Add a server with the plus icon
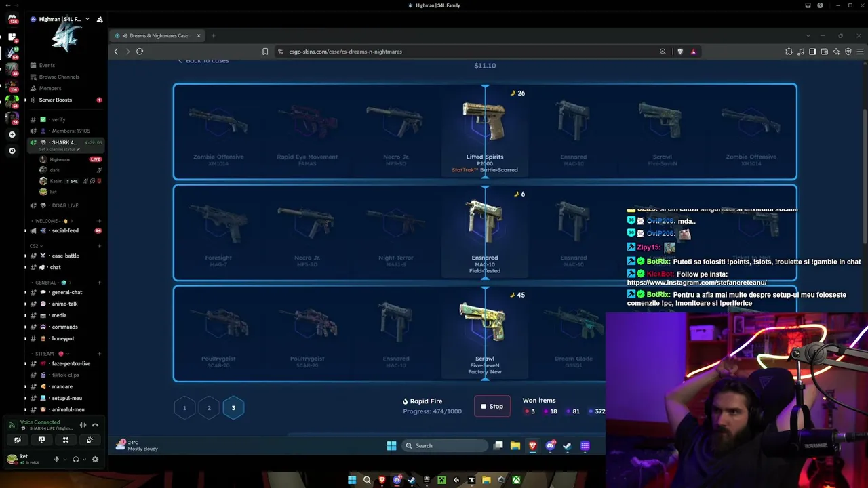Screen dimensions: 868x488 coord(12,134)
